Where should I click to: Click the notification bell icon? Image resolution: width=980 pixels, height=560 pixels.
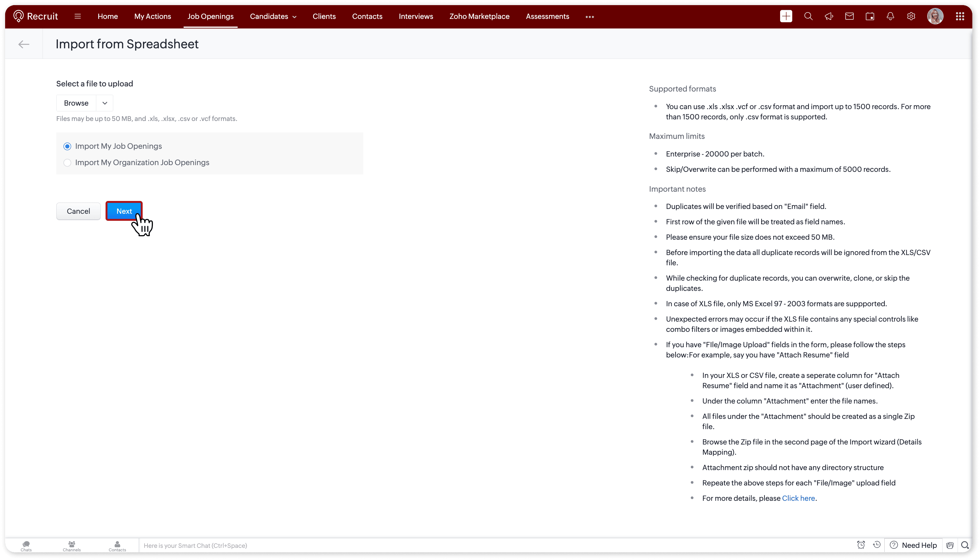tap(890, 17)
